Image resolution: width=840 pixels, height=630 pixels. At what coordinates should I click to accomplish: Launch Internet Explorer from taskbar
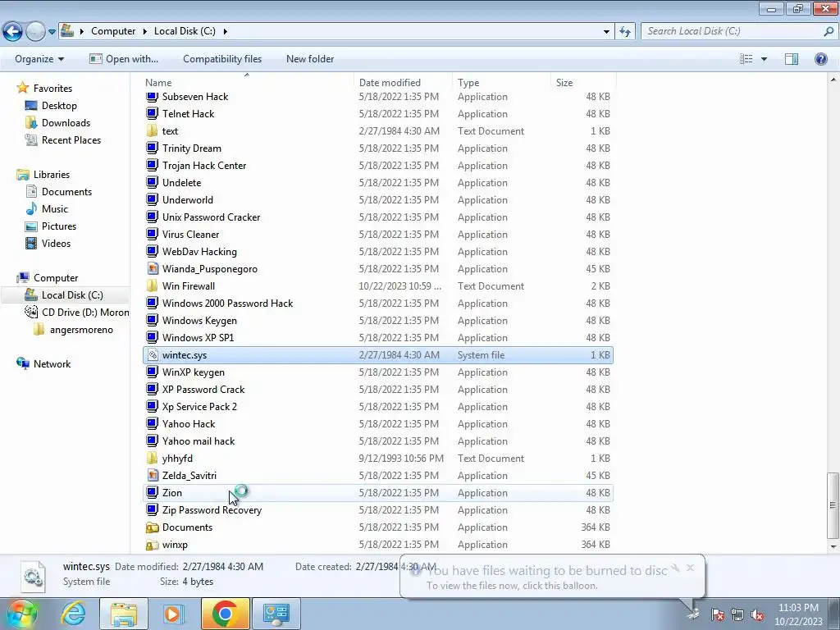(73, 614)
